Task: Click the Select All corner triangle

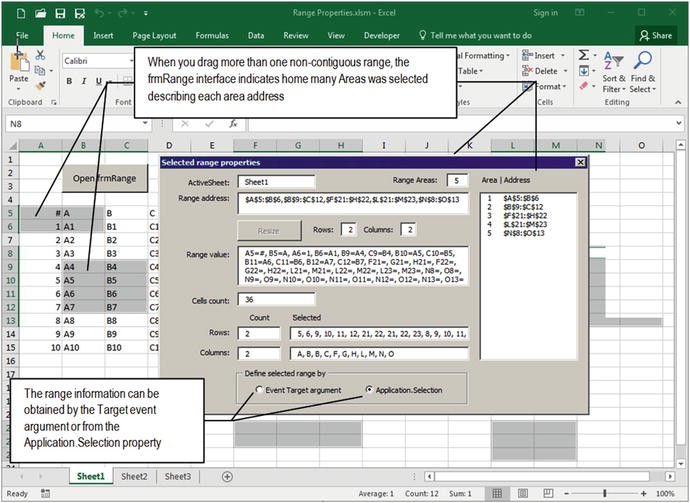Action: [13, 146]
